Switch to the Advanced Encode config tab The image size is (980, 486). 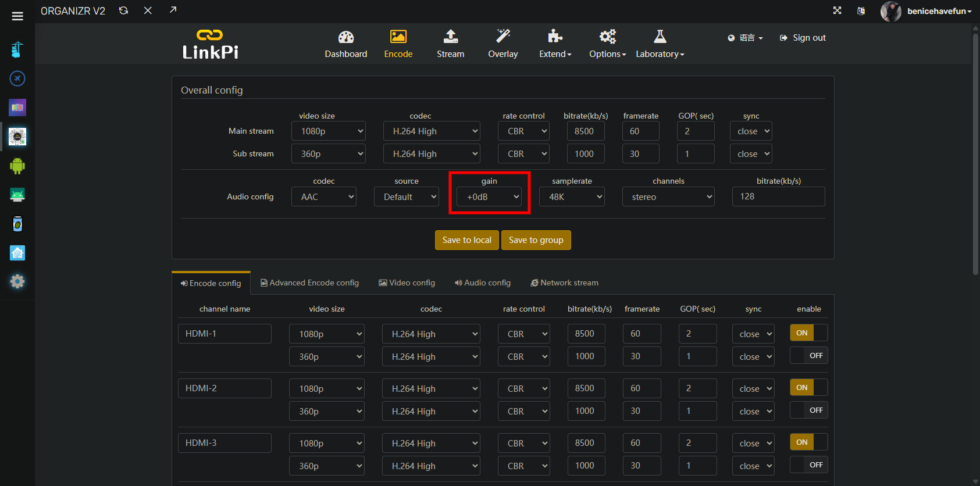click(x=309, y=283)
